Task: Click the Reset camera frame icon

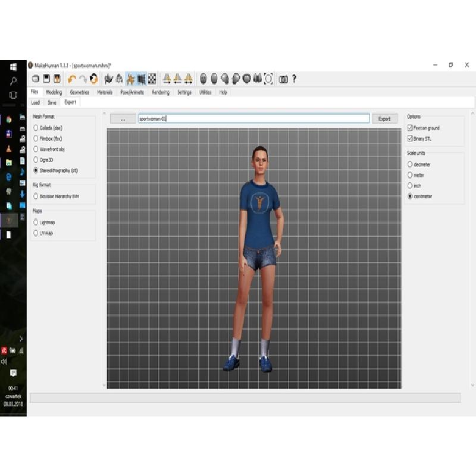Action: pyautogui.click(x=268, y=79)
